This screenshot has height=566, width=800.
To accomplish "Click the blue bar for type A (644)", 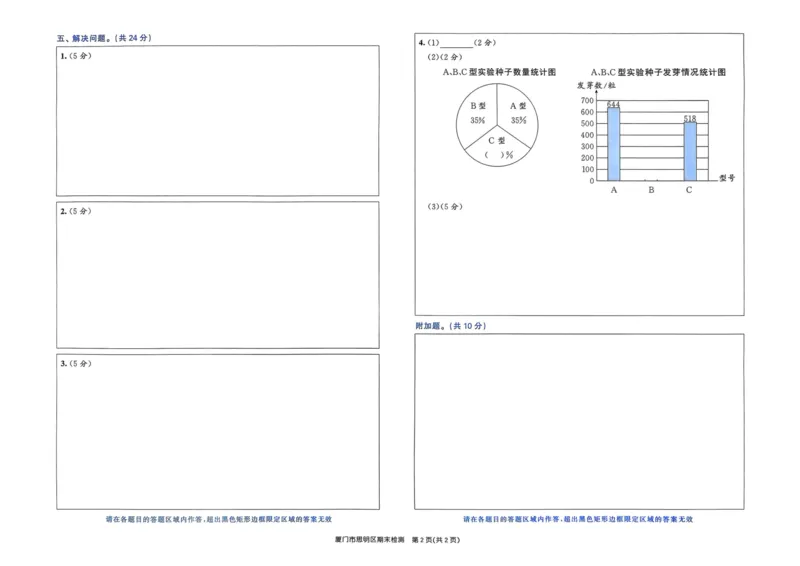I will click(613, 144).
